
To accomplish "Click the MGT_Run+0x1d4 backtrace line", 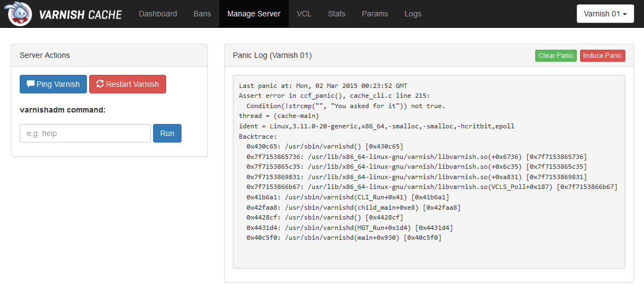I will [349, 228].
